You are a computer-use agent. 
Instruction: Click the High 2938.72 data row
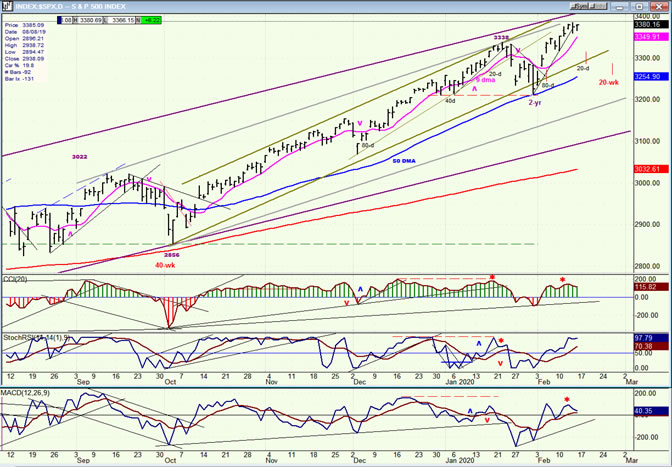pos(24,45)
